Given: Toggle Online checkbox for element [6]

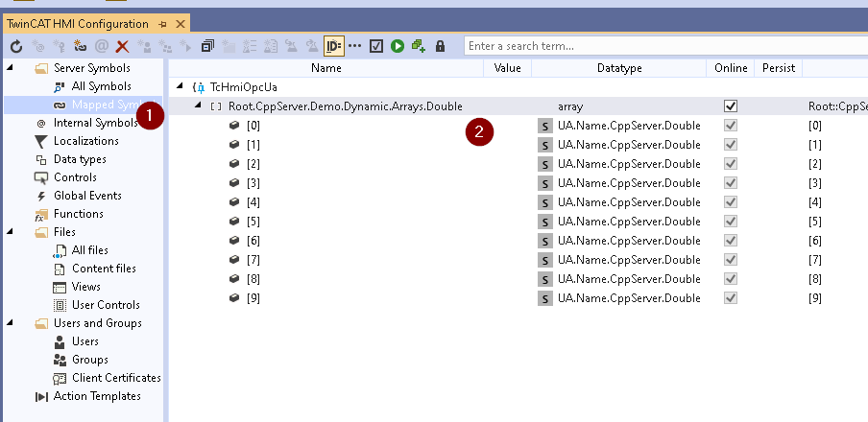Looking at the screenshot, I should pyautogui.click(x=731, y=241).
